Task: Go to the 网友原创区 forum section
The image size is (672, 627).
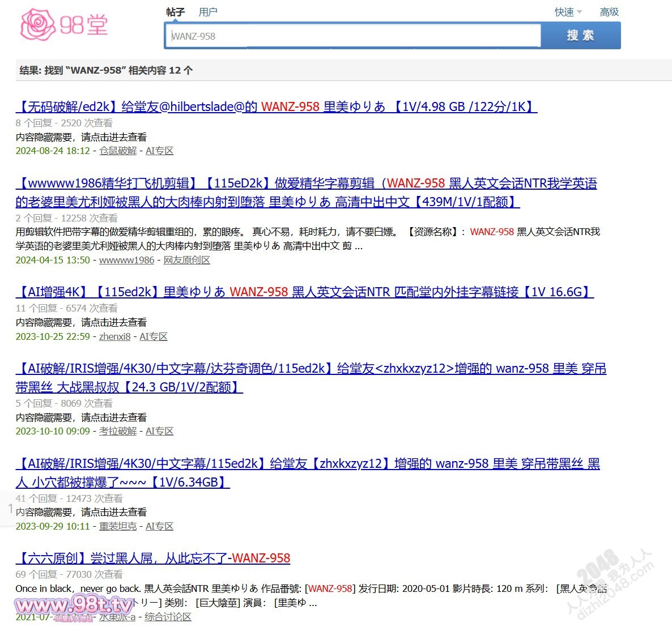Action: click(186, 260)
